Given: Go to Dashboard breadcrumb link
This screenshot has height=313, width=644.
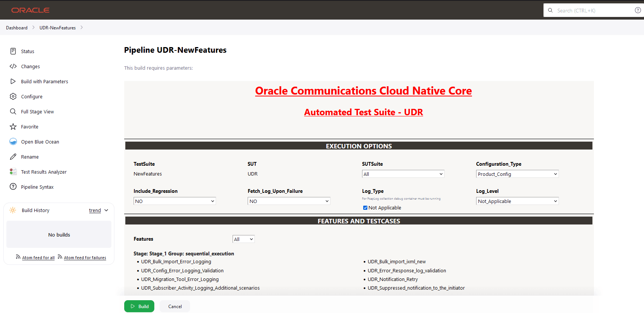Looking at the screenshot, I should (17, 27).
